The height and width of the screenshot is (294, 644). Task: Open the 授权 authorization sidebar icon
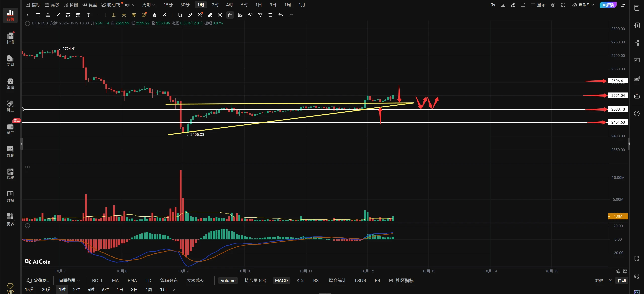(10, 174)
